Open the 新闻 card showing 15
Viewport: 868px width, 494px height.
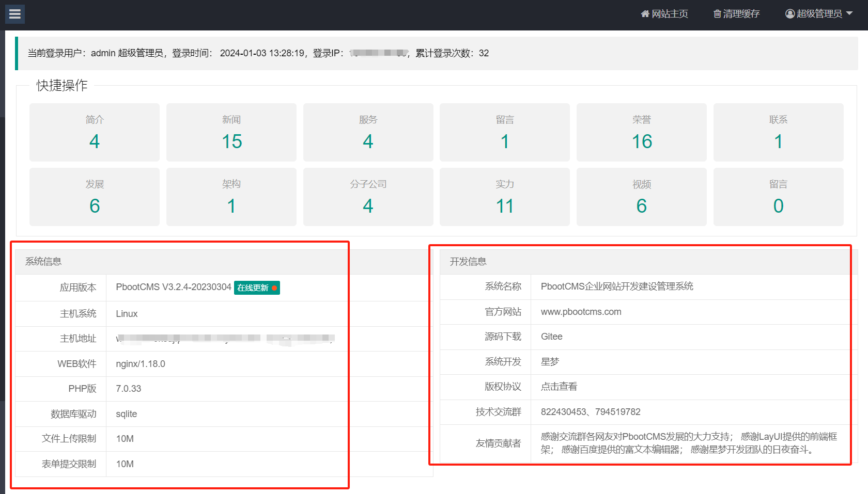231,133
